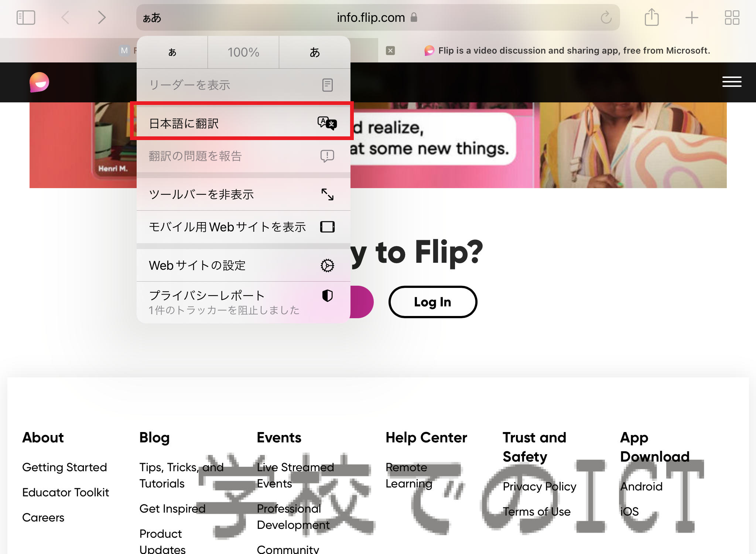Select ツールバーを非表示 option
756x554 pixels.
coord(243,194)
